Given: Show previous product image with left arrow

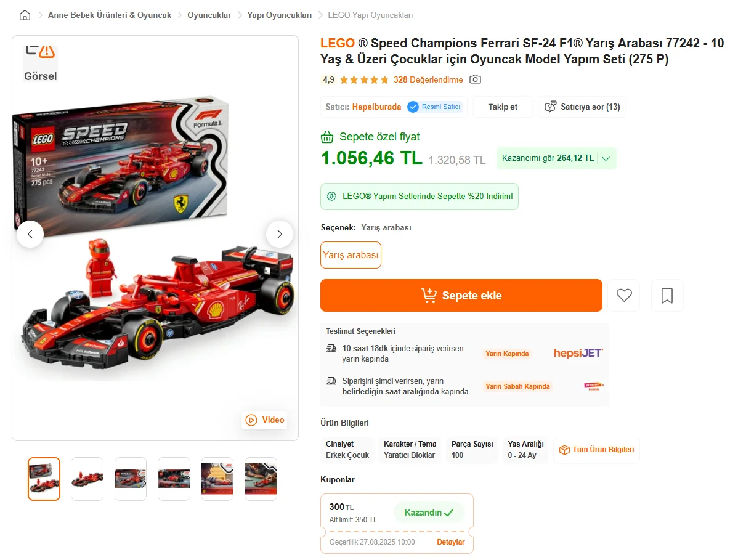Looking at the screenshot, I should tap(30, 234).
